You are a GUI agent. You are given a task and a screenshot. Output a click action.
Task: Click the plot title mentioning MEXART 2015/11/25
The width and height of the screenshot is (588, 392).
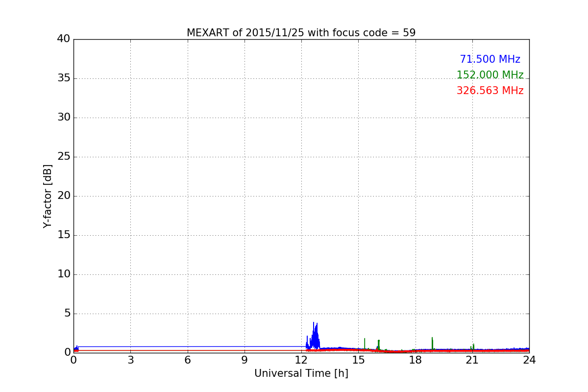point(301,33)
